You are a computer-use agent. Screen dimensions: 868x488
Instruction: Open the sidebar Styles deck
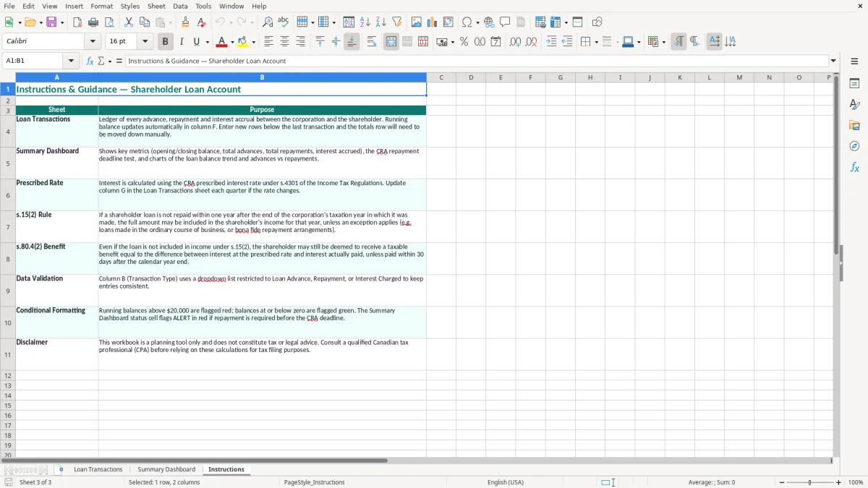[x=854, y=105]
